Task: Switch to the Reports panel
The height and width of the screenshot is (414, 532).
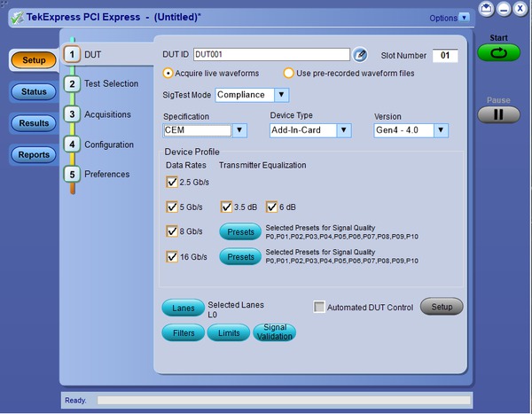Action: click(34, 155)
